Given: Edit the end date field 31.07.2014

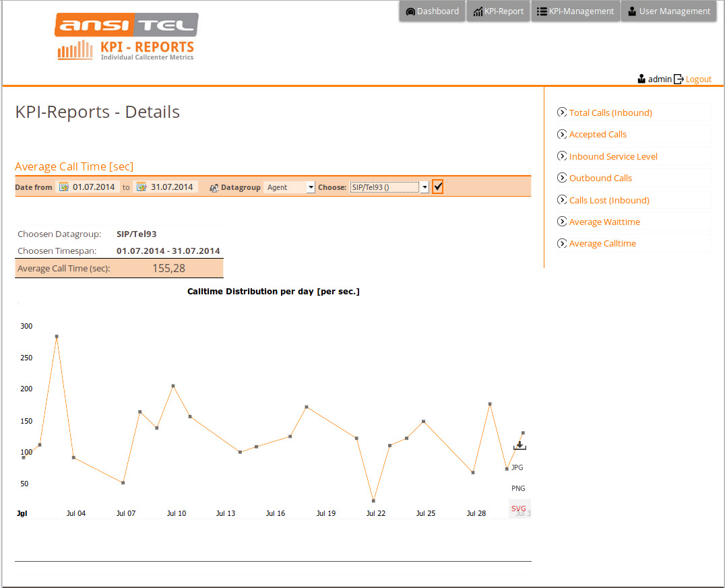Looking at the screenshot, I should tap(172, 187).
